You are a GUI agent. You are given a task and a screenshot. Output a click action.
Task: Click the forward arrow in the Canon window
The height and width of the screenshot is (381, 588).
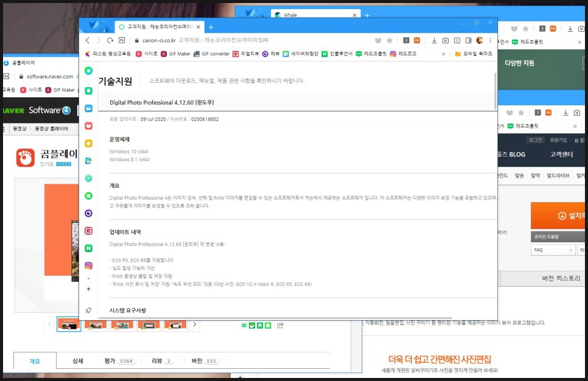pyautogui.click(x=99, y=40)
